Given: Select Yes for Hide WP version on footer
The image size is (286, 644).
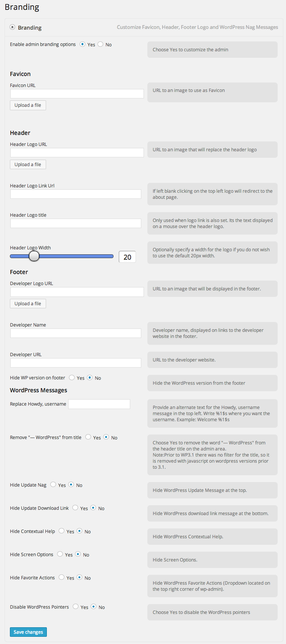Looking at the screenshot, I should click(x=72, y=378).
